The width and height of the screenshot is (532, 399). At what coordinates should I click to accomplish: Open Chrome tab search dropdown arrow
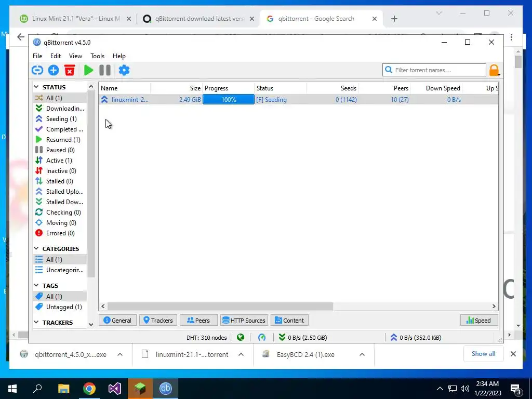click(x=438, y=13)
